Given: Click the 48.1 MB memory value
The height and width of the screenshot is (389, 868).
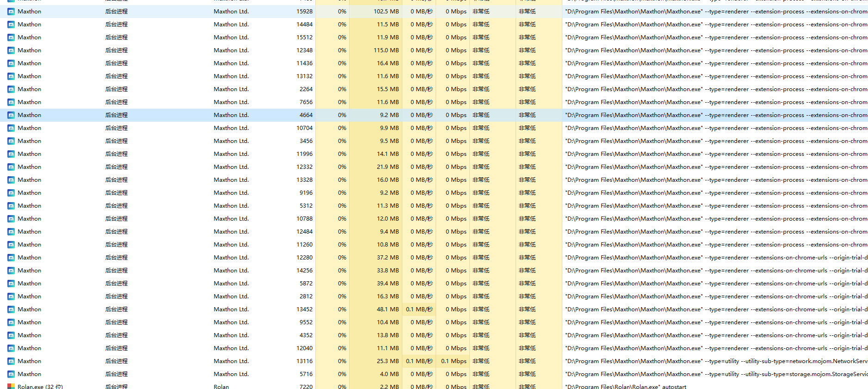Looking at the screenshot, I should pyautogui.click(x=388, y=309).
